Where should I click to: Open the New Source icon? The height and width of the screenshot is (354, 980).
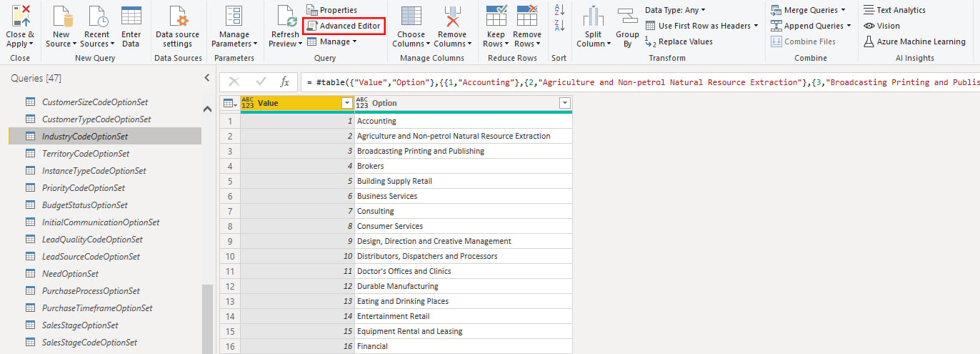(x=61, y=16)
